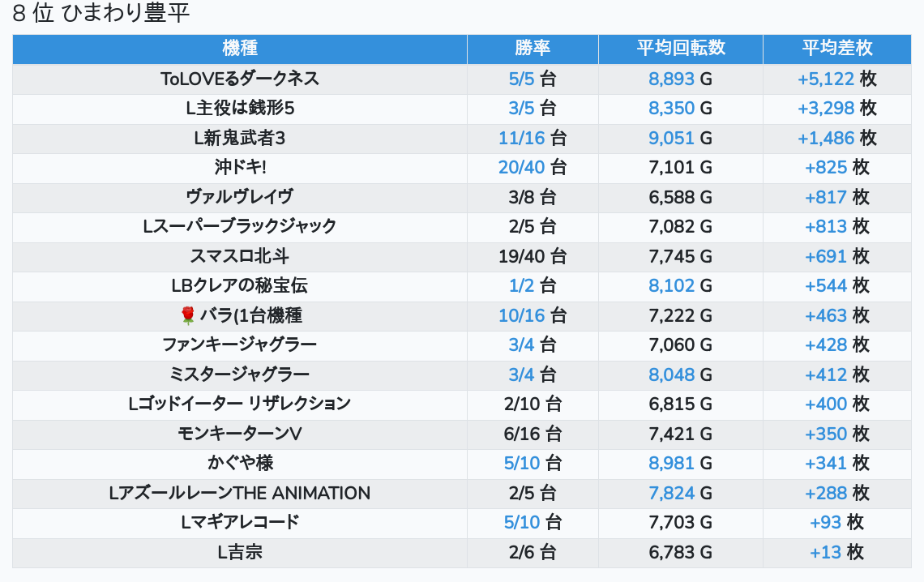Click the rose icon beside バラ

tap(188, 315)
